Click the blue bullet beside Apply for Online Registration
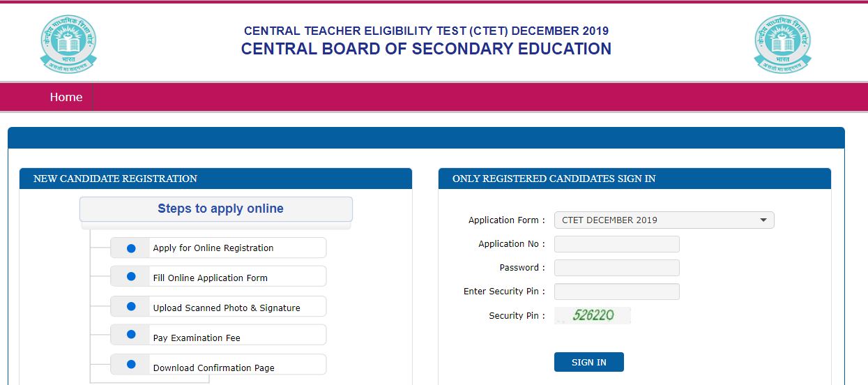The width and height of the screenshot is (868, 385). pyautogui.click(x=130, y=248)
